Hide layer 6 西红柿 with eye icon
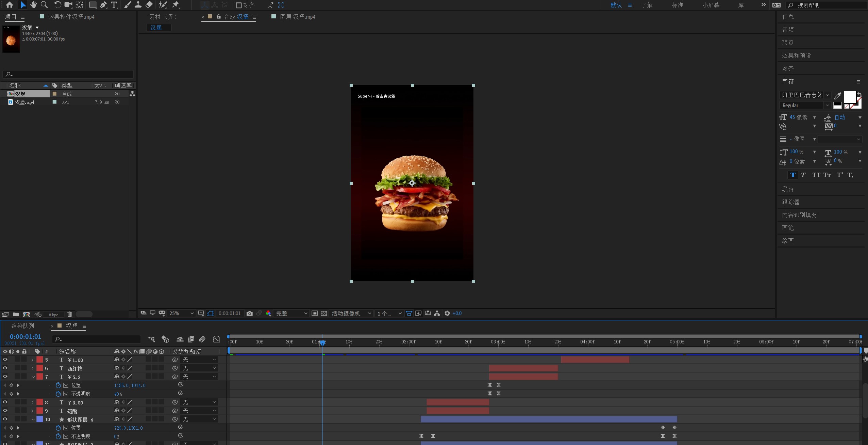The height and width of the screenshot is (445, 868). click(x=5, y=368)
